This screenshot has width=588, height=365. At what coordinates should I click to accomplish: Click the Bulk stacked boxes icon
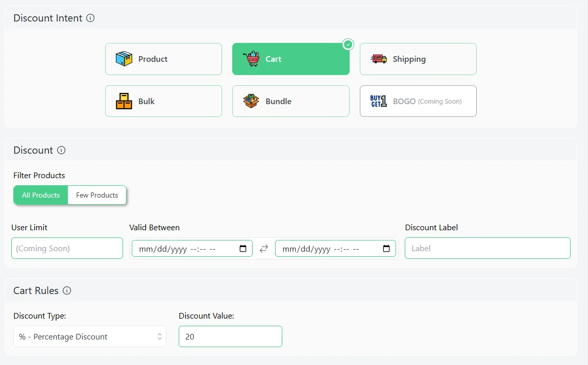click(x=124, y=101)
